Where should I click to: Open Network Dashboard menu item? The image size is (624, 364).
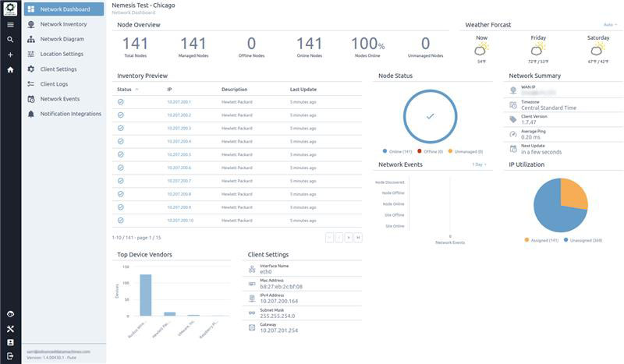pos(64,9)
